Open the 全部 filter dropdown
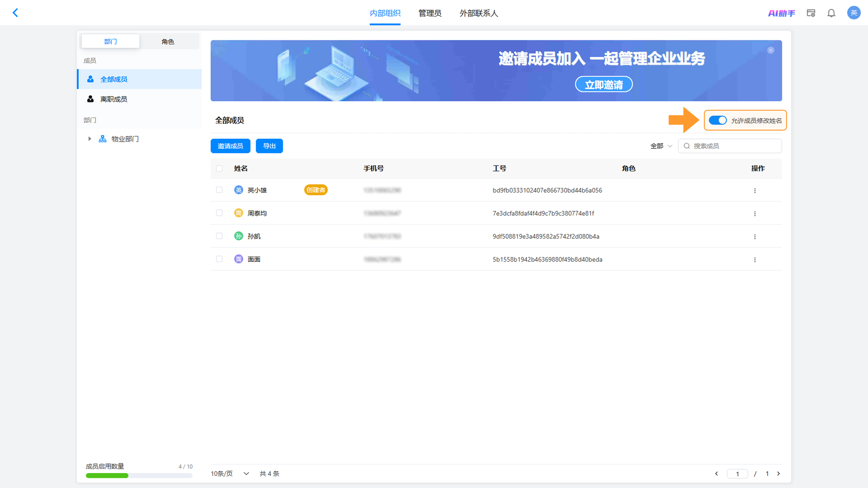This screenshot has width=868, height=488. (x=661, y=146)
